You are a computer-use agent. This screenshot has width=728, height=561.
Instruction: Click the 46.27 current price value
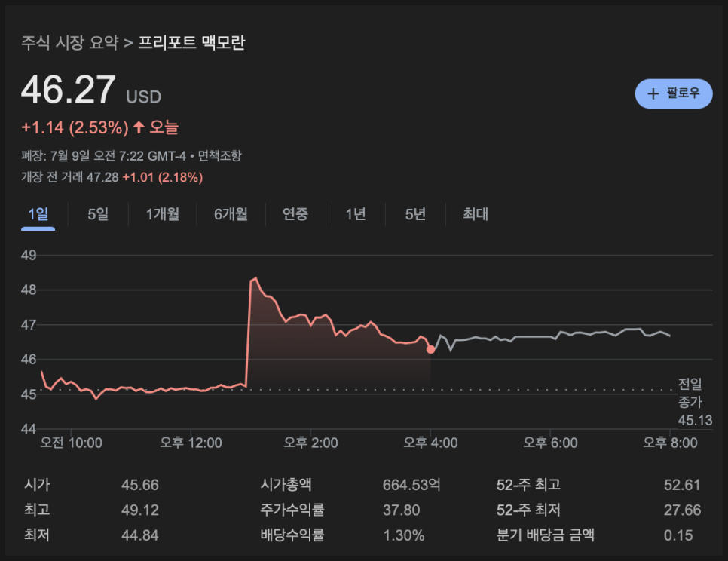(69, 90)
